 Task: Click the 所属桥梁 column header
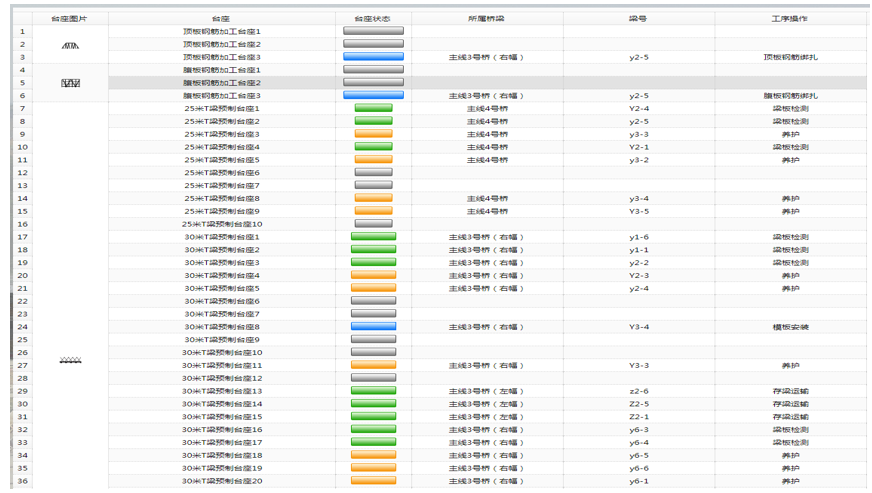pos(486,19)
